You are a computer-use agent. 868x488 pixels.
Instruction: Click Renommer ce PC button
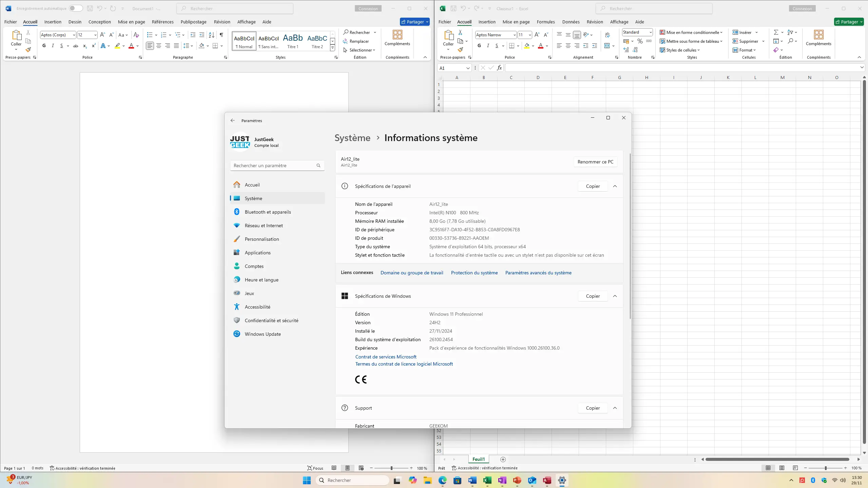coord(595,162)
